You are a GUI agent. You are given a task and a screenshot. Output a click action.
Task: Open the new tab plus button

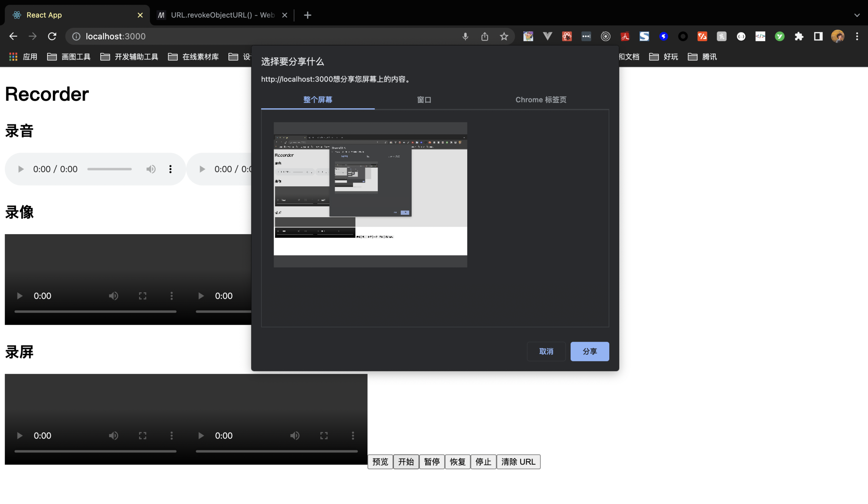[308, 15]
